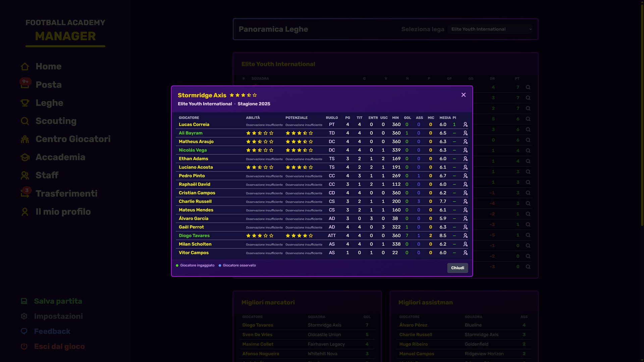Click Accademia graduation cap icon
Image resolution: width=644 pixels, height=362 pixels.
25,157
